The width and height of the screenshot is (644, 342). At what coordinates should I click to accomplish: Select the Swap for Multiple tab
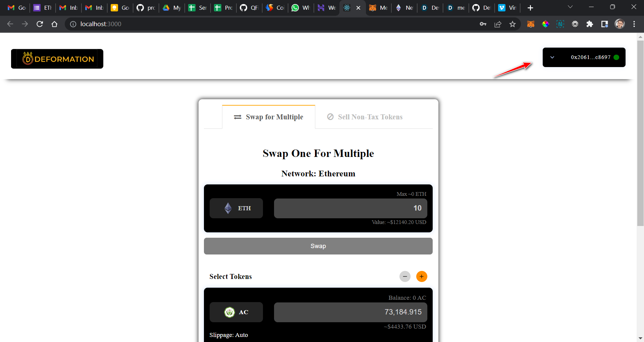point(269,117)
